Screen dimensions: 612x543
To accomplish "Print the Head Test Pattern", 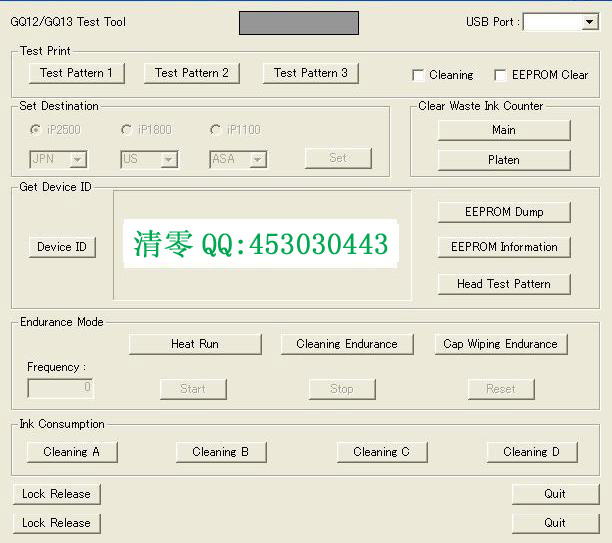I will point(504,284).
